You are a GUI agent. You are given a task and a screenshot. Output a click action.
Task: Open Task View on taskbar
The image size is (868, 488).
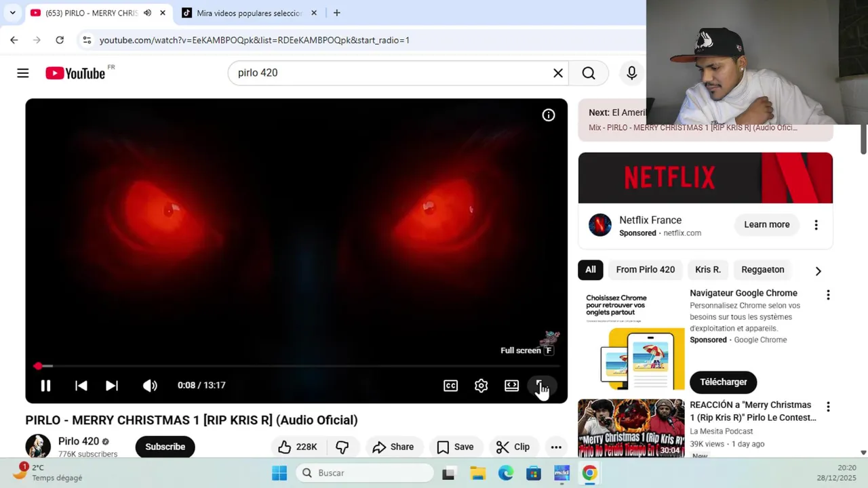(448, 473)
